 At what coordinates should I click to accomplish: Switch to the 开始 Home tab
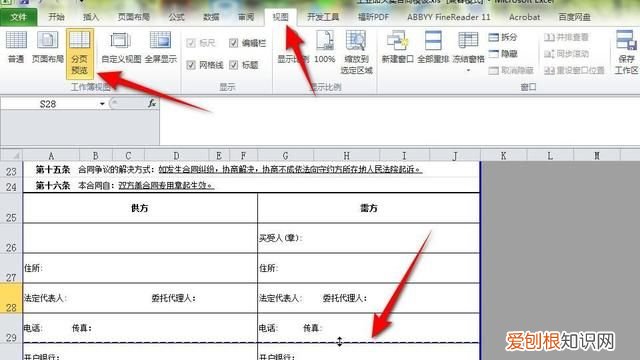tap(56, 17)
